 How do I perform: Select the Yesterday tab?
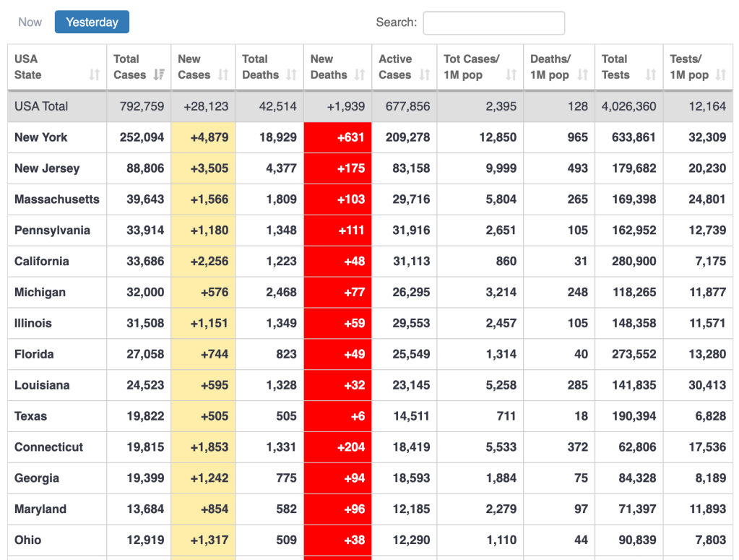92,22
